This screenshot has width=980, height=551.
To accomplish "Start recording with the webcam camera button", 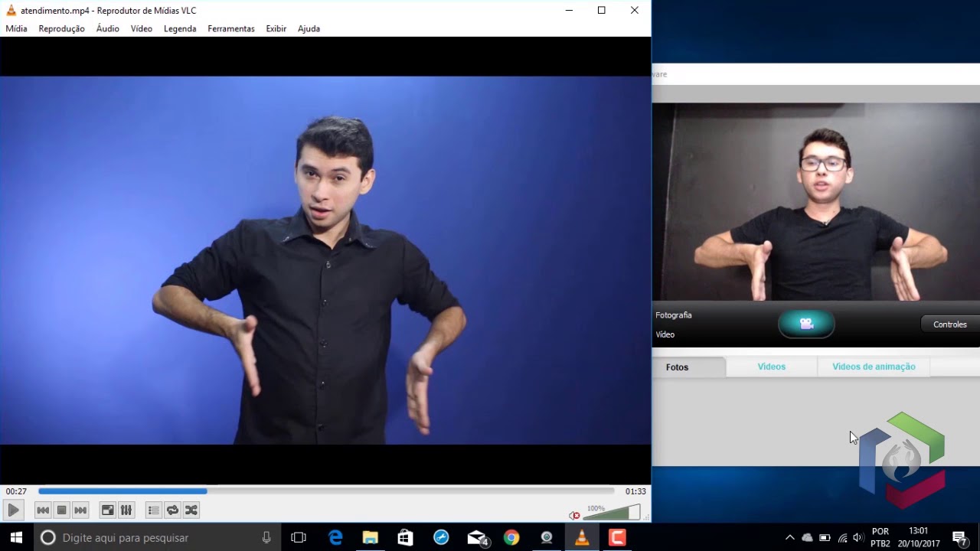I will pos(806,324).
